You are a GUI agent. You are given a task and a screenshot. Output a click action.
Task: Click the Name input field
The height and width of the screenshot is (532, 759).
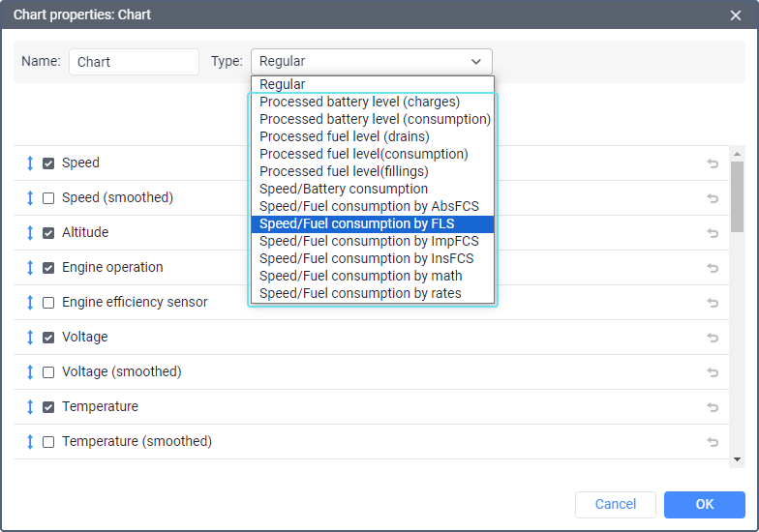[134, 62]
